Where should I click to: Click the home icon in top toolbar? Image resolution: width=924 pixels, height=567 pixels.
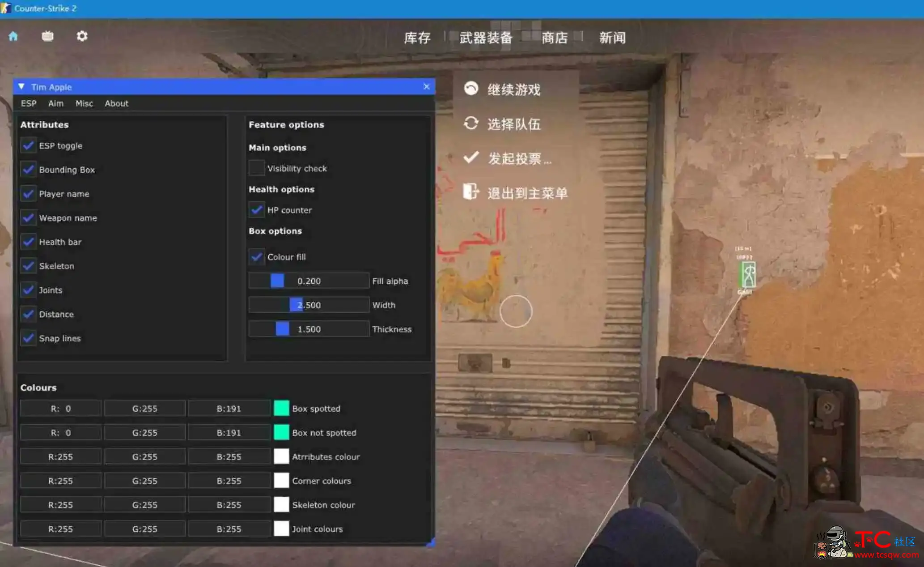click(14, 36)
